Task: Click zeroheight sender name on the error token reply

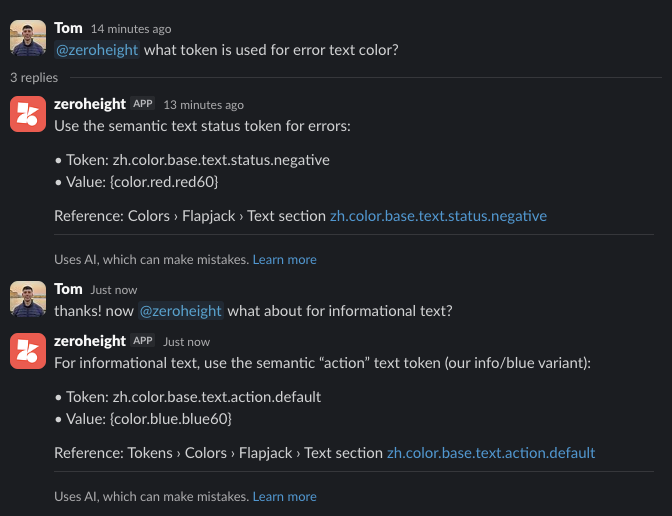Action: click(x=90, y=104)
